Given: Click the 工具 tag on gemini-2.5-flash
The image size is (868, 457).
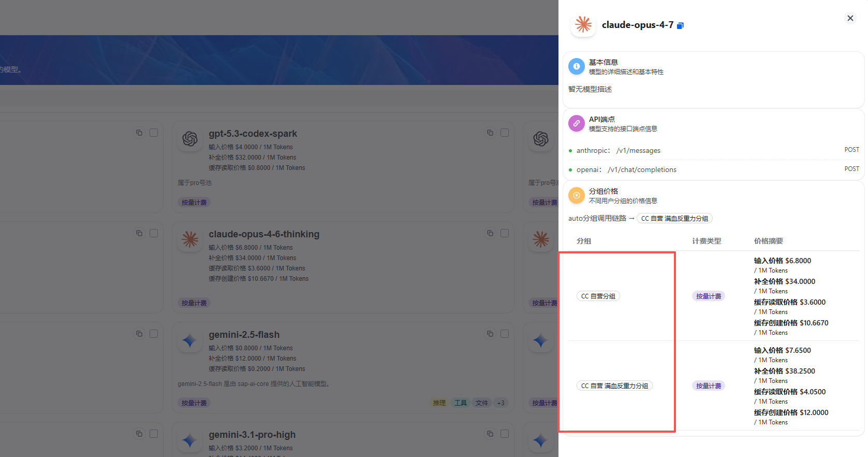Looking at the screenshot, I should 461,403.
